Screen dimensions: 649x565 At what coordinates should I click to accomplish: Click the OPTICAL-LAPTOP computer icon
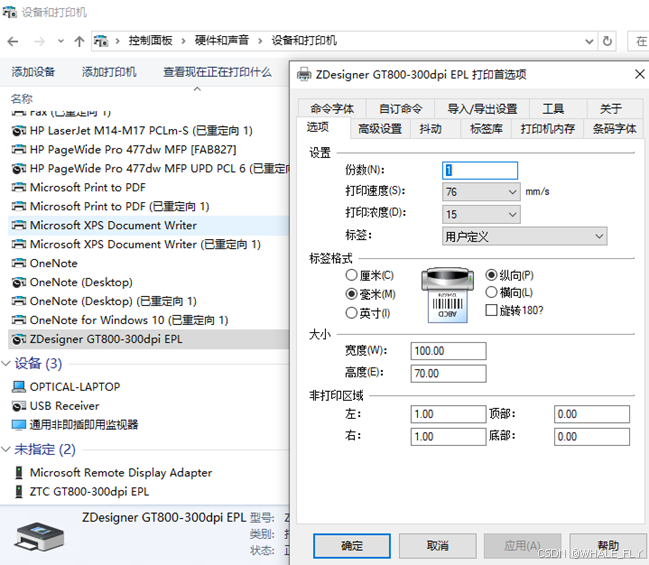19,387
